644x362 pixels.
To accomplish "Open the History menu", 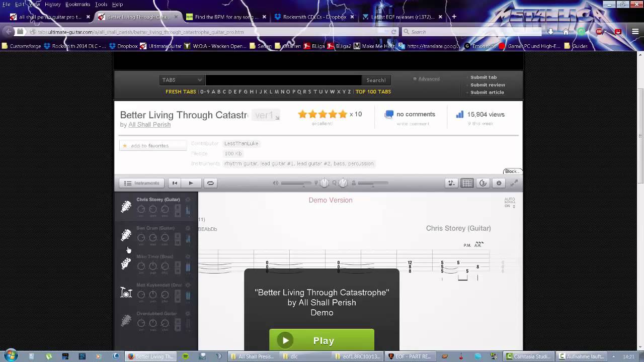I will point(53,4).
